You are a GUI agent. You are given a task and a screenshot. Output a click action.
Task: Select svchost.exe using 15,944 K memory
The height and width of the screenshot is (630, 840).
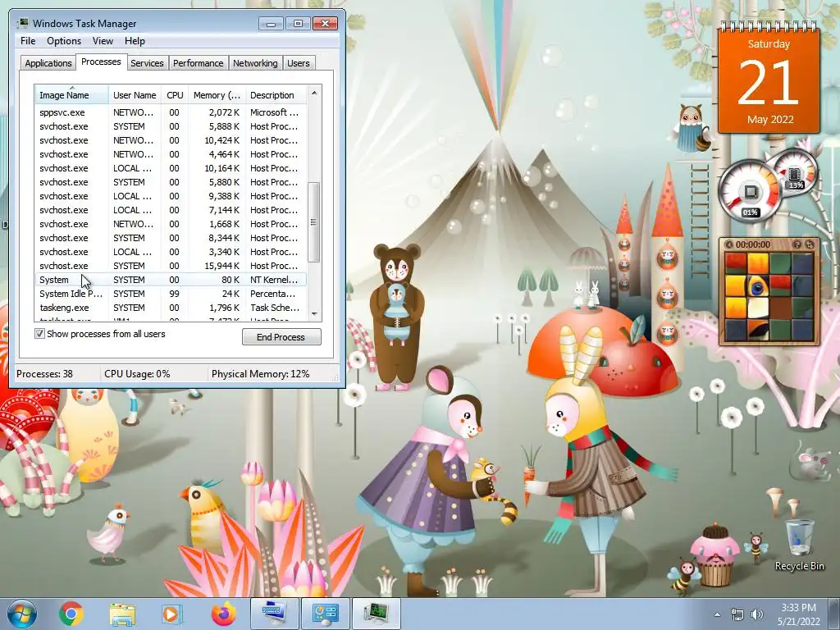pos(171,266)
